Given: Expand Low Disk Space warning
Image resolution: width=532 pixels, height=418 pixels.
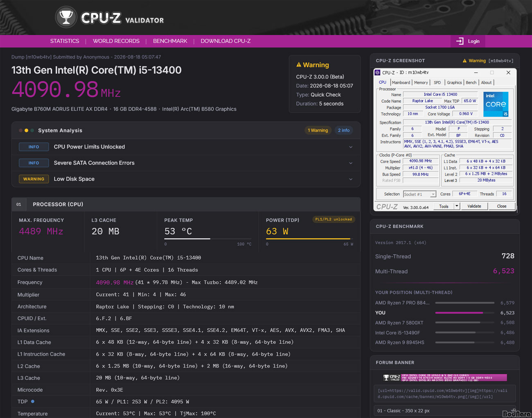Looking at the screenshot, I should (x=186, y=179).
